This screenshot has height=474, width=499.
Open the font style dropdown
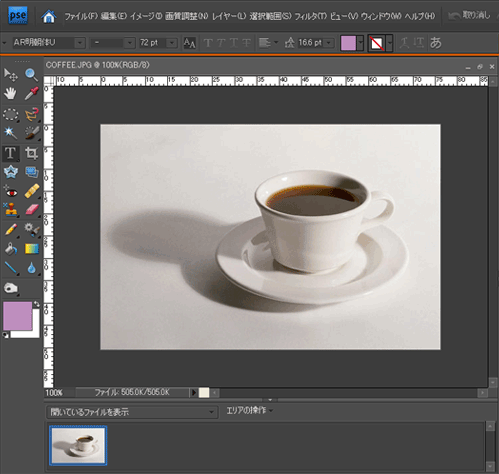(130, 43)
